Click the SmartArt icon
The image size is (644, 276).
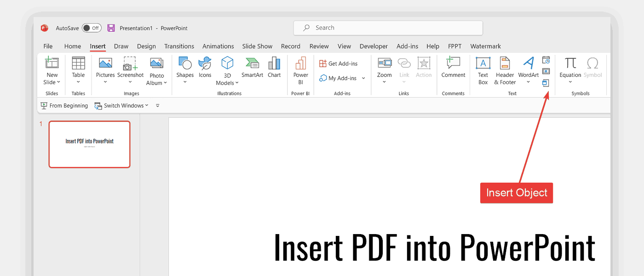(x=252, y=68)
